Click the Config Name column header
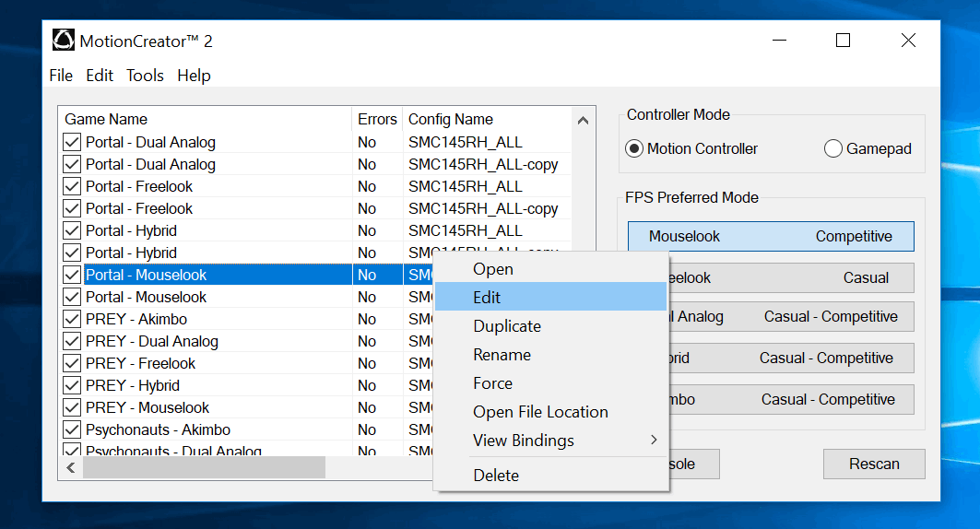This screenshot has height=529, width=980. [x=487, y=119]
